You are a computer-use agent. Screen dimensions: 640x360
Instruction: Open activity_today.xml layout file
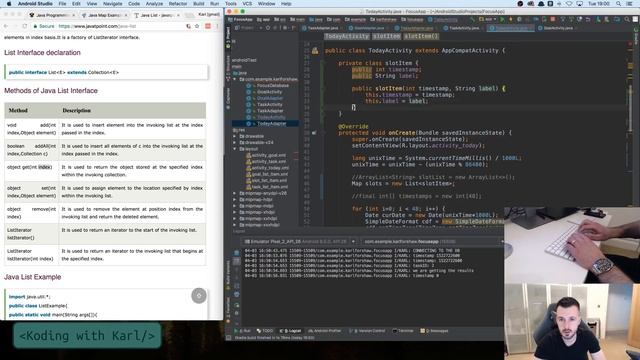pyautogui.click(x=269, y=168)
